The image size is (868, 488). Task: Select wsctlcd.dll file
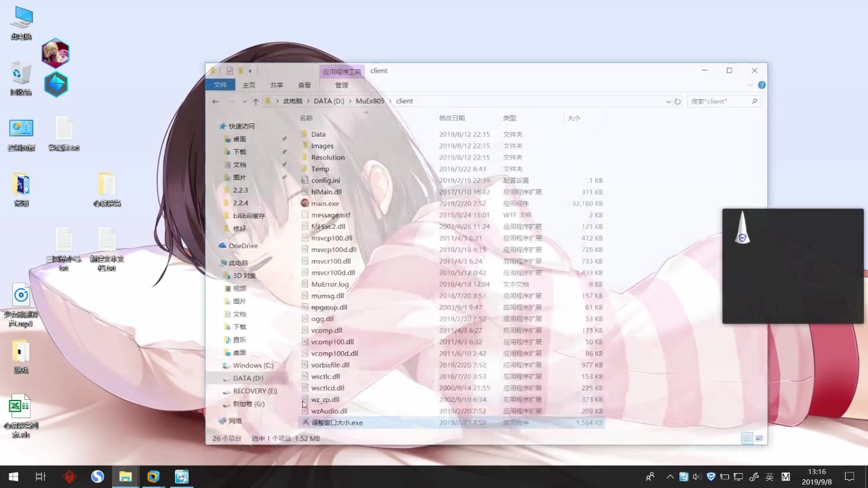[x=328, y=388]
